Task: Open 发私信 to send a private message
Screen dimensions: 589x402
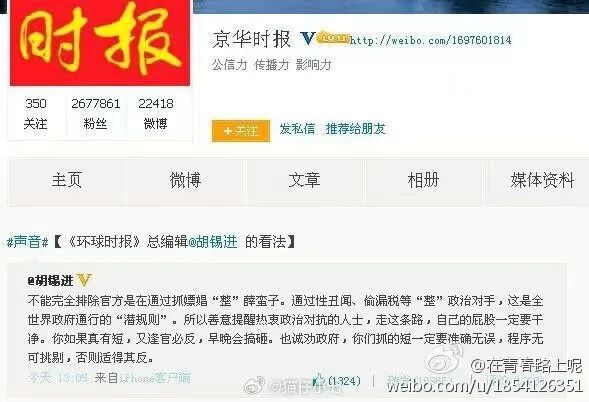Action: (x=297, y=129)
